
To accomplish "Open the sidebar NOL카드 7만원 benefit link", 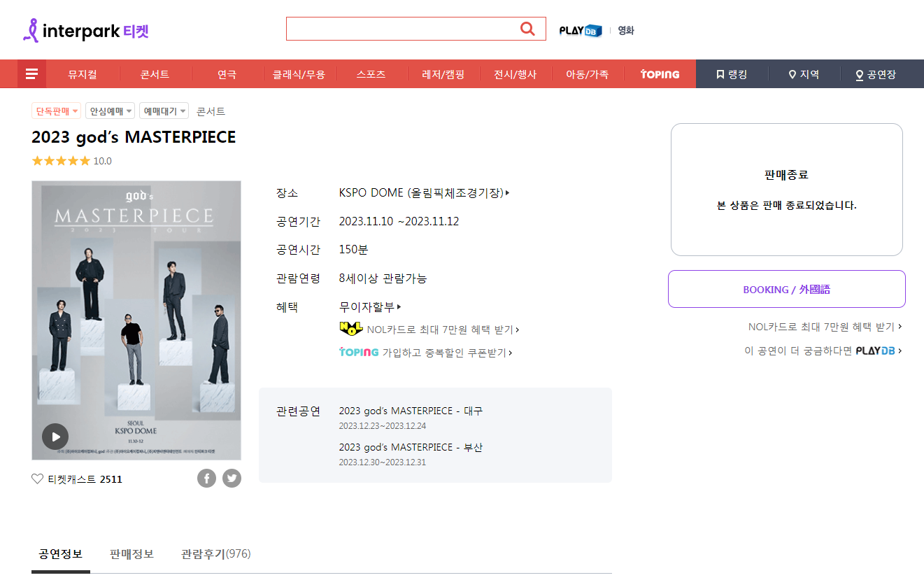I will pyautogui.click(x=825, y=327).
